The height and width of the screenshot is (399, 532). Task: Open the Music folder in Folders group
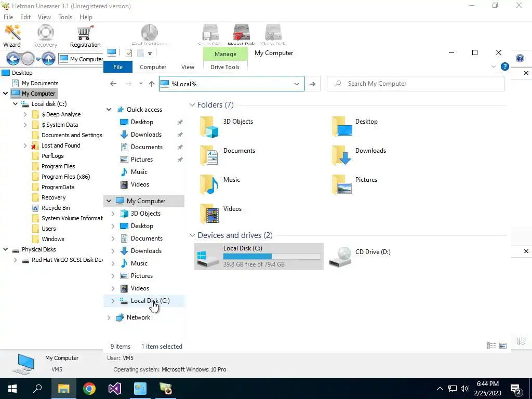click(209, 184)
